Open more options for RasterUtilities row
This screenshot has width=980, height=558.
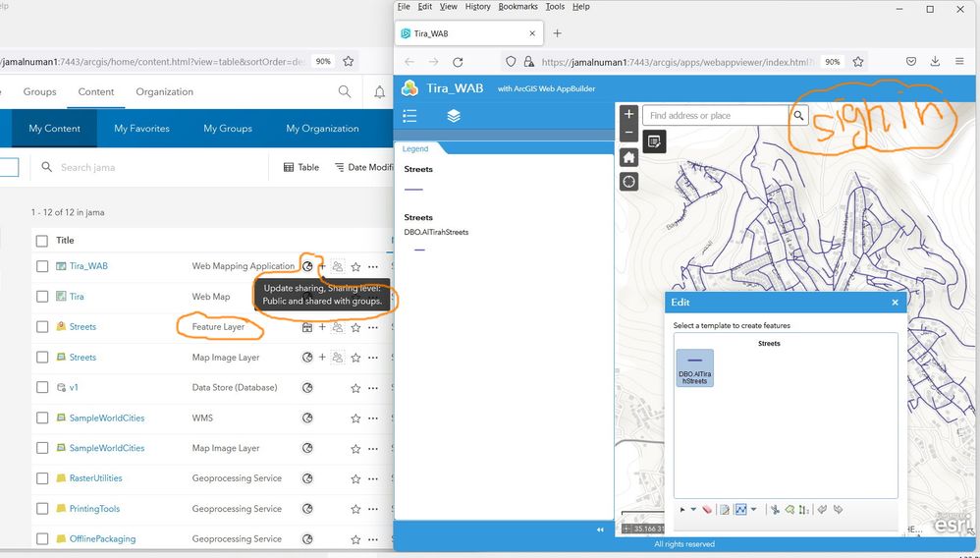373,478
